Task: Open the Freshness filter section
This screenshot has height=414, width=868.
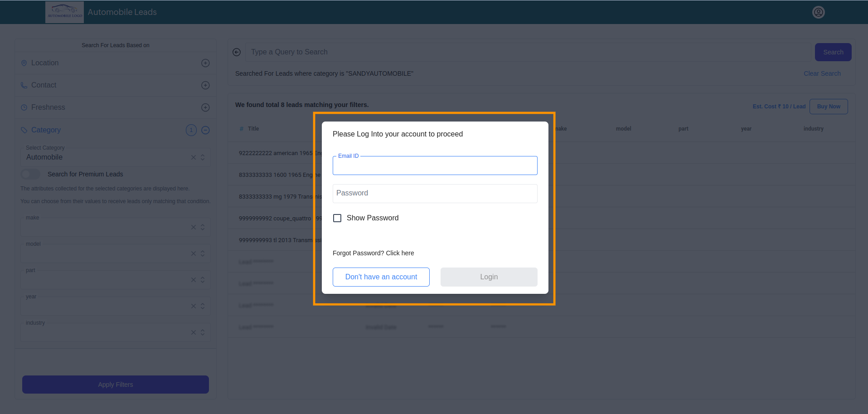Action: tap(116, 107)
